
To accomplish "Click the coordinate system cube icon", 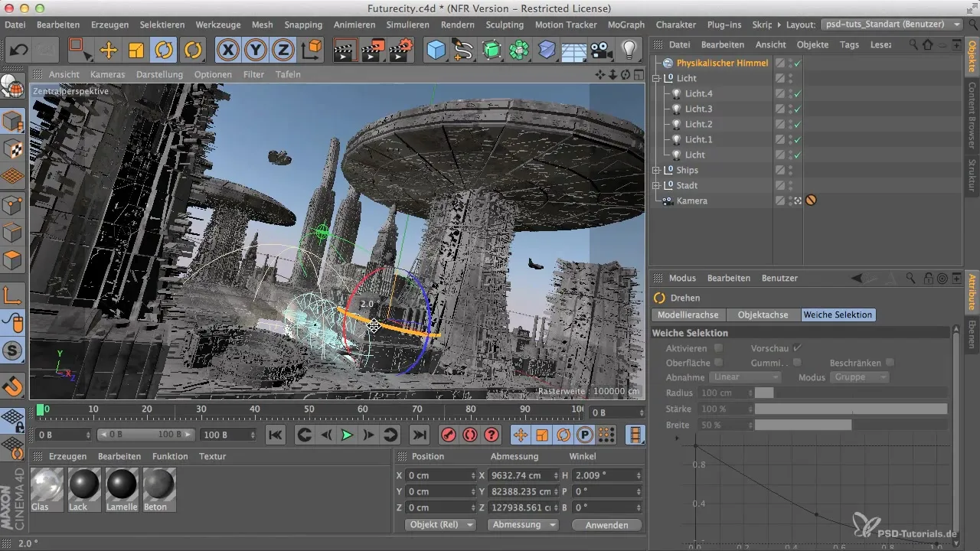I will click(x=312, y=51).
